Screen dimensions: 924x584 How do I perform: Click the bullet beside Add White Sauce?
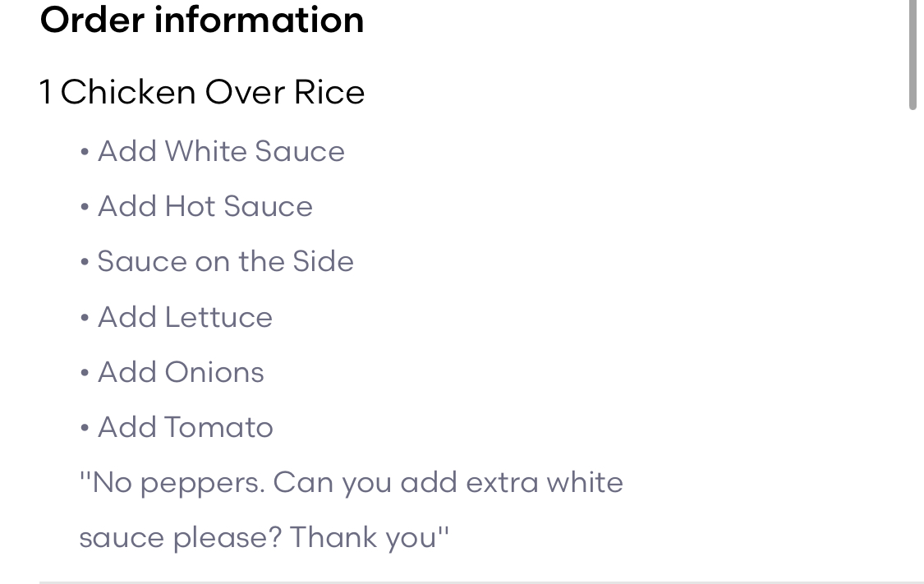click(x=85, y=152)
